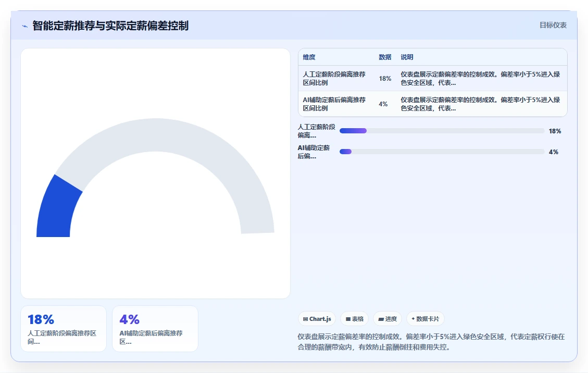Viewport: 588px width, 373px height.
Task: Click the title 智能定薪推荐与实际定薪偏差控制
Action: tap(110, 26)
